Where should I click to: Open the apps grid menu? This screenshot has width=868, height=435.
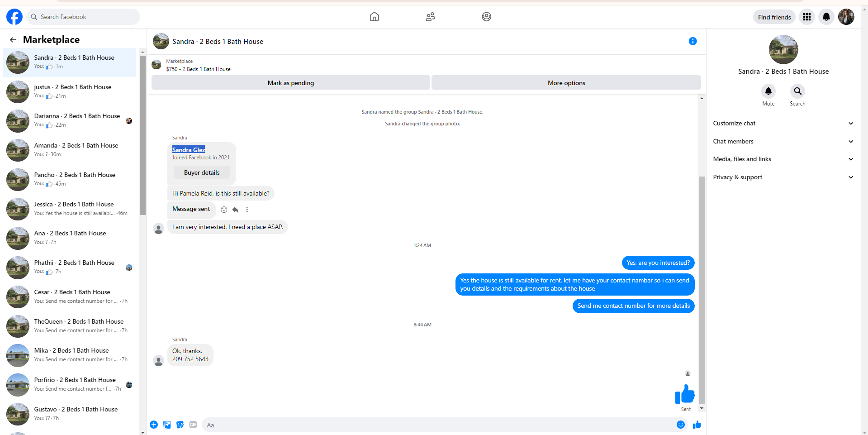click(806, 17)
